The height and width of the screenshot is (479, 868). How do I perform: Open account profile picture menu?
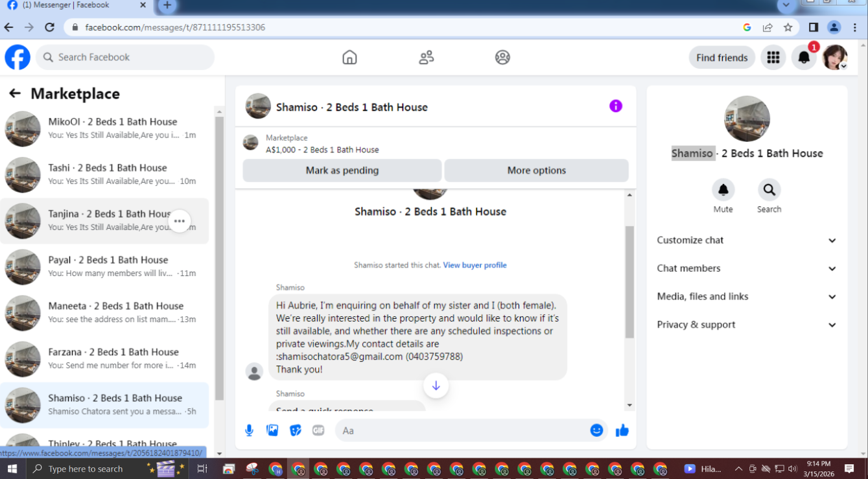point(835,57)
